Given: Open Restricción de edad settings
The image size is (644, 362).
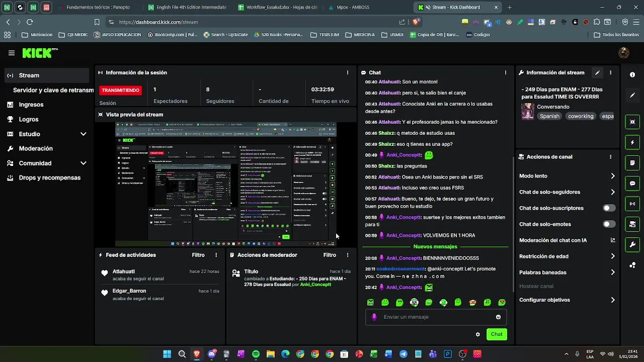Looking at the screenshot, I should coord(567,256).
